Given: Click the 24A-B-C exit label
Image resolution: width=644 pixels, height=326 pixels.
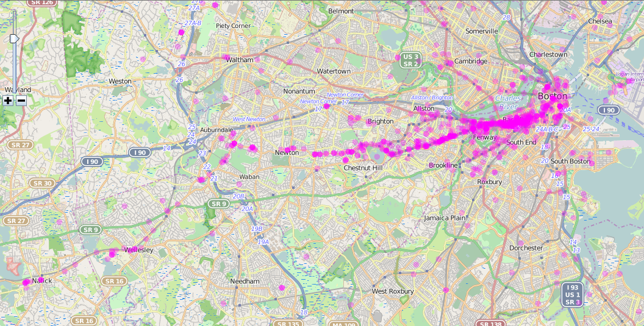Looking at the screenshot, I should (x=547, y=129).
